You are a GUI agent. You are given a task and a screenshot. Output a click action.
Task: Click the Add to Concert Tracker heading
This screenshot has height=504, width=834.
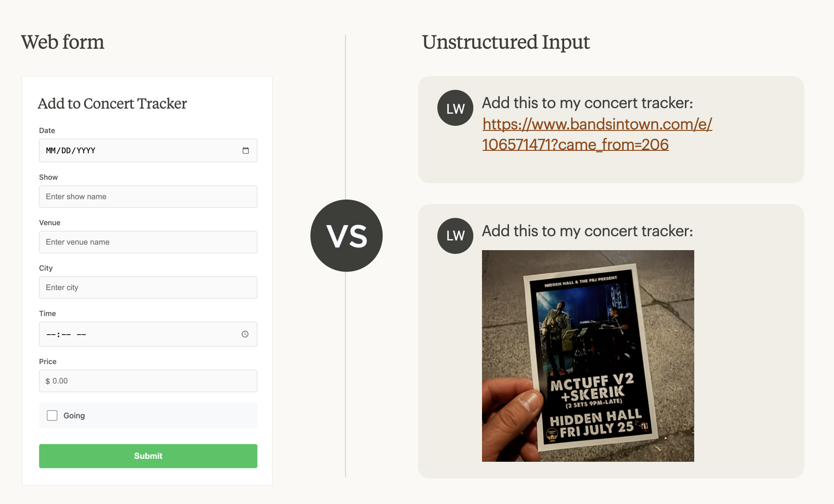click(112, 103)
